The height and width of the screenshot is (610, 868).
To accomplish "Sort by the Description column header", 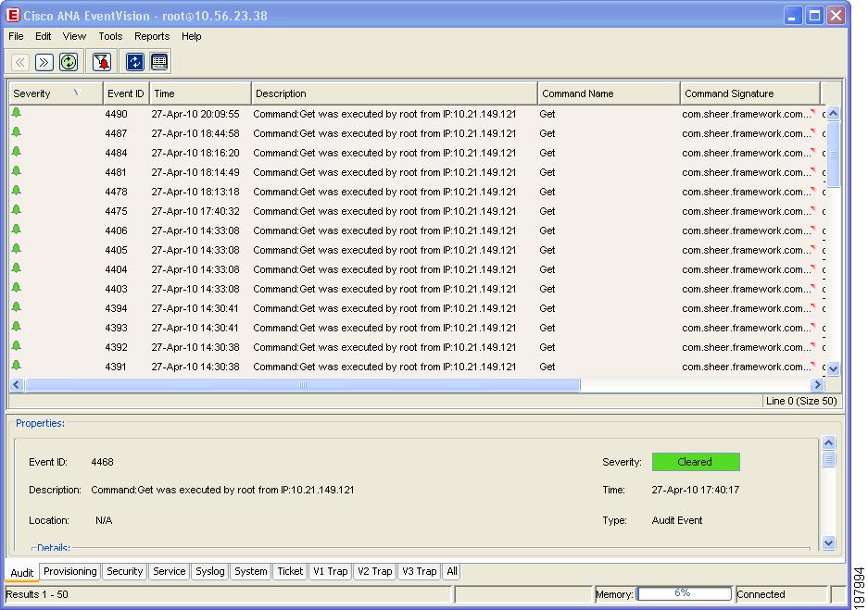I will 394,93.
